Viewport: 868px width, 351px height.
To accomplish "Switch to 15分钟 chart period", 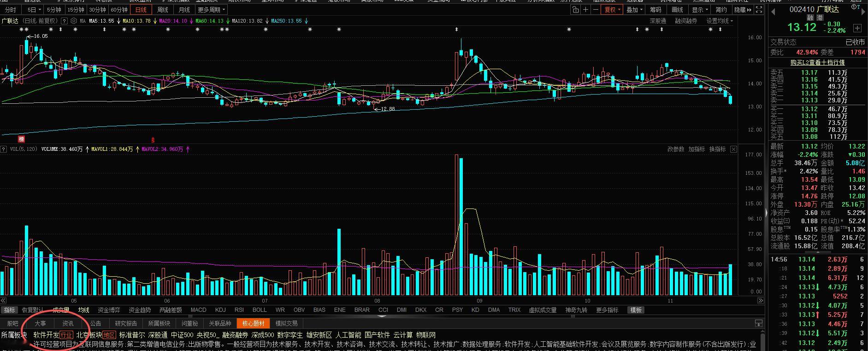I will (76, 10).
